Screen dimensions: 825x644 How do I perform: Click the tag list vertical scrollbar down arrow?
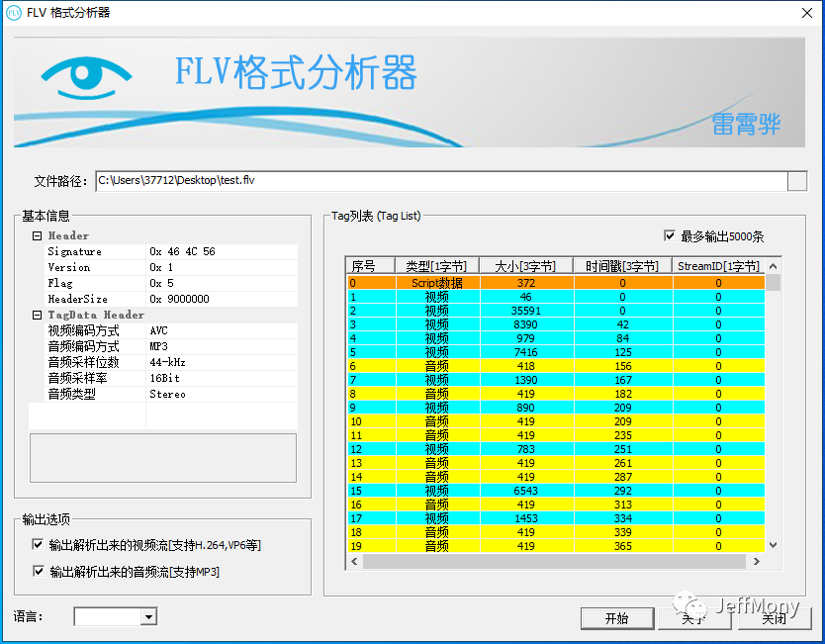tap(773, 545)
